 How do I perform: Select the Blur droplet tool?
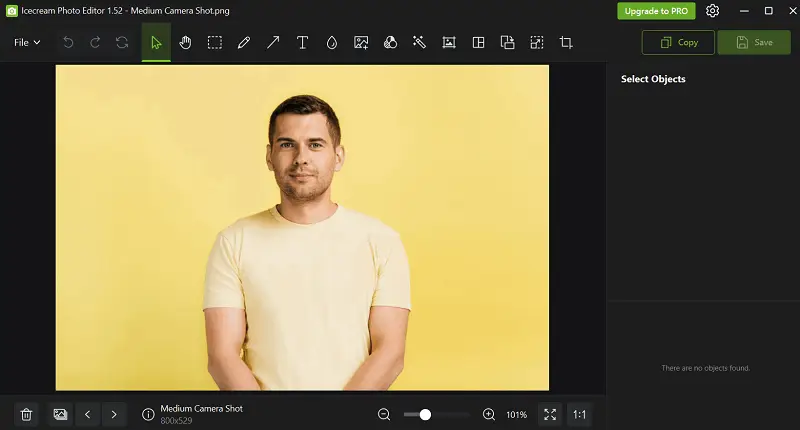coord(332,42)
